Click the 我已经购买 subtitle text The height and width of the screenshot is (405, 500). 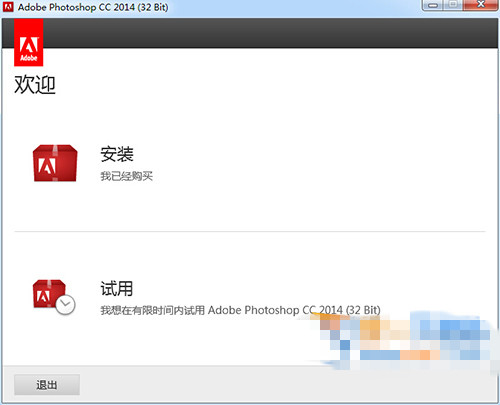point(127,176)
